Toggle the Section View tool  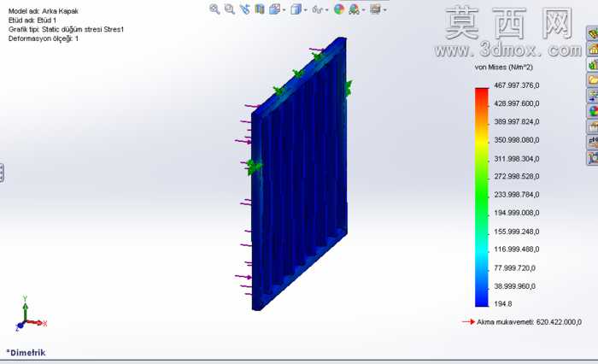[x=260, y=9]
